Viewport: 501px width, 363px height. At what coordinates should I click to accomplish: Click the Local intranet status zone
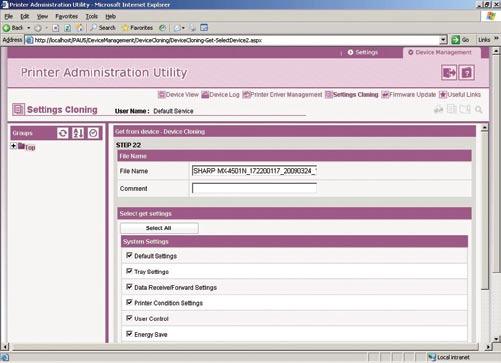point(450,357)
